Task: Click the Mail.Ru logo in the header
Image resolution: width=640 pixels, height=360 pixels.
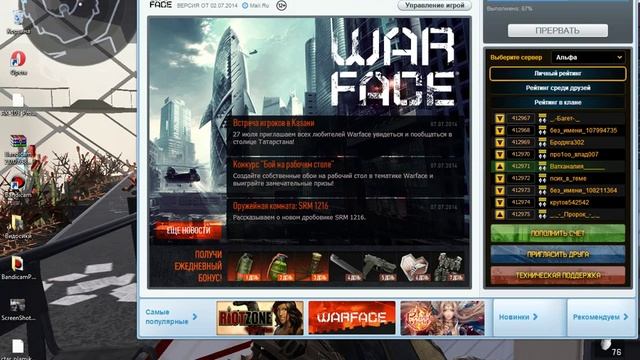Action: [x=256, y=6]
